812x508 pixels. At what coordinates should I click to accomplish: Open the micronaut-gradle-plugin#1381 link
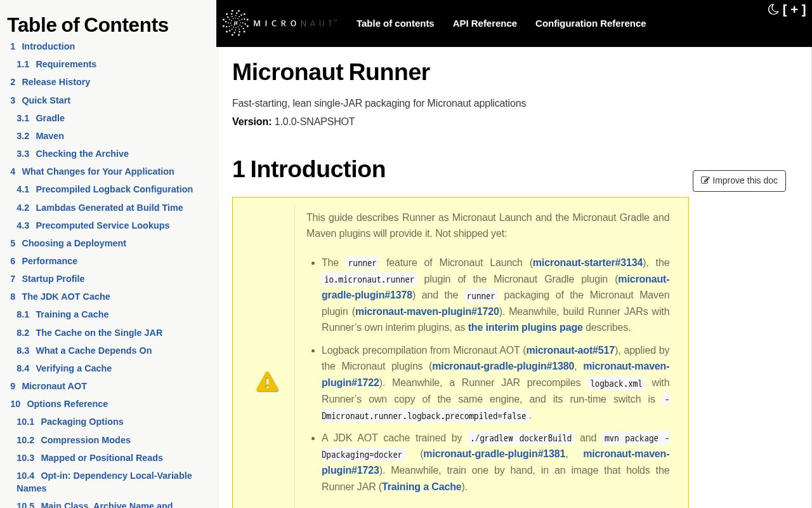pos(494,453)
